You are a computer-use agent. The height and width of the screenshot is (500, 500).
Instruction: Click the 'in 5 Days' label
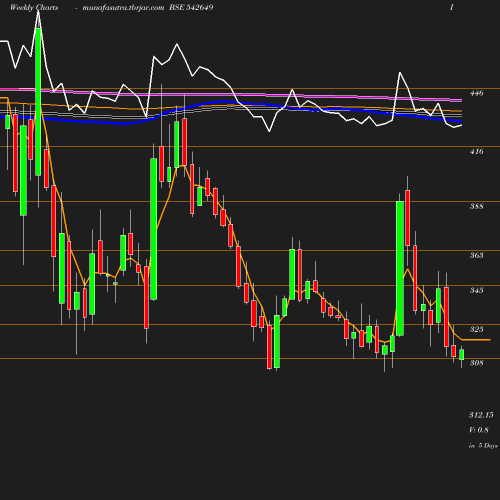click(483, 446)
